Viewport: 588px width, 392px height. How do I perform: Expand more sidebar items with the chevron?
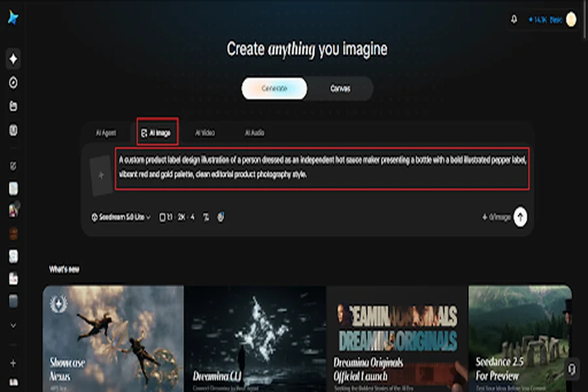coord(13,325)
